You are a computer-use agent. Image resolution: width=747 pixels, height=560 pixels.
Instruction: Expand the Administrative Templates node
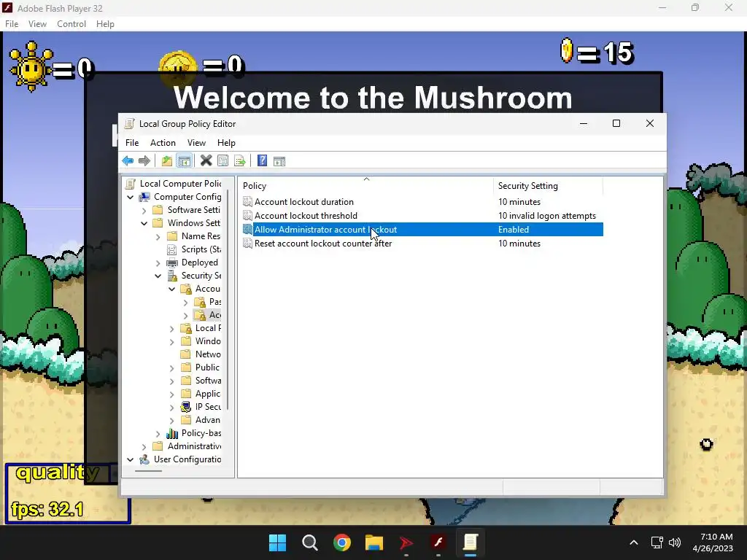(144, 447)
